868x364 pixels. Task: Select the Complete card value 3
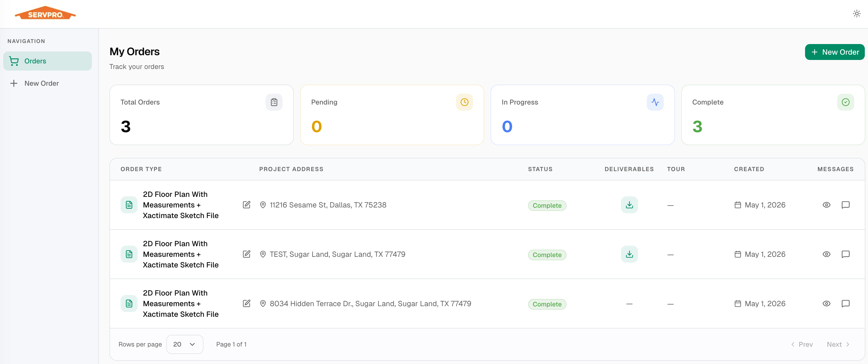coord(697,127)
